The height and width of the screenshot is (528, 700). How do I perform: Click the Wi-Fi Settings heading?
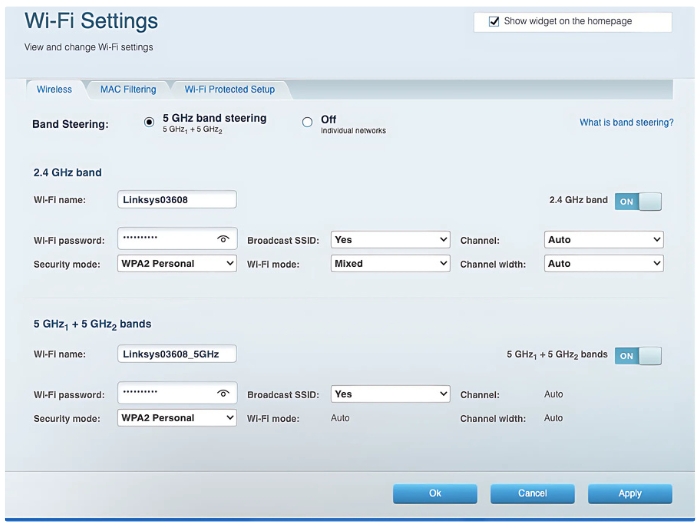91,21
